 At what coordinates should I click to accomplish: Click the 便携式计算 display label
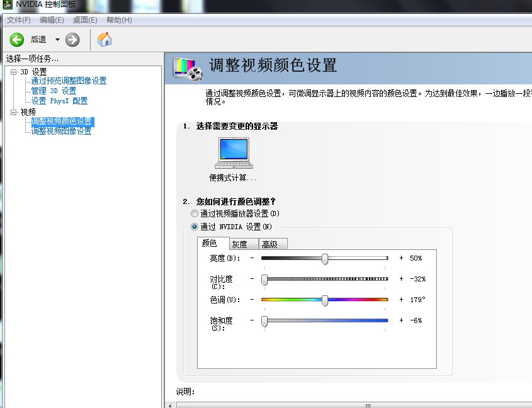click(x=232, y=178)
